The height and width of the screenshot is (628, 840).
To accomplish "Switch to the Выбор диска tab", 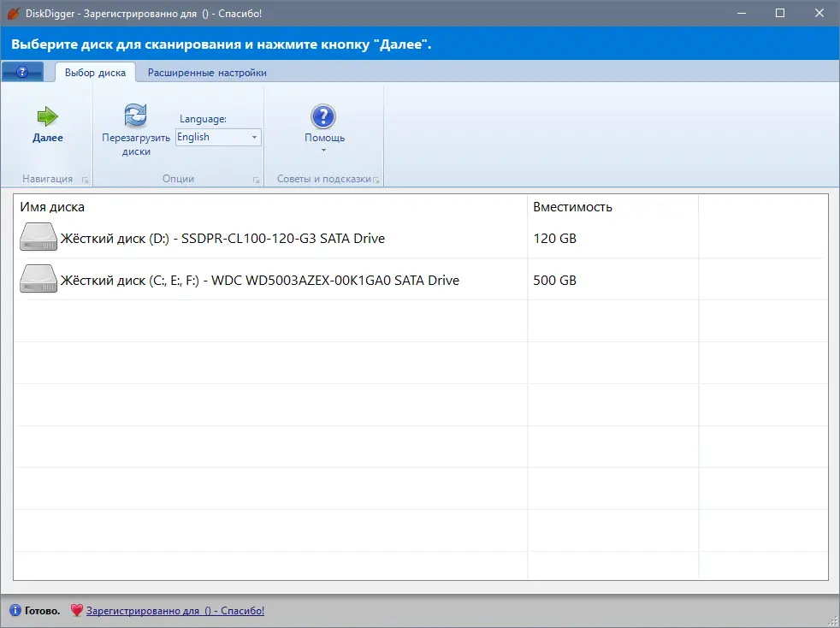I will [95, 73].
